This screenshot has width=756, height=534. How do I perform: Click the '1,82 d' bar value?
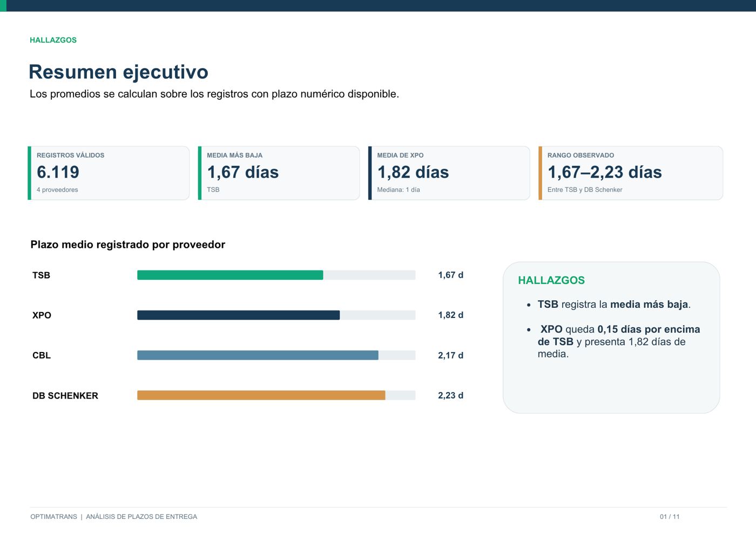[450, 315]
